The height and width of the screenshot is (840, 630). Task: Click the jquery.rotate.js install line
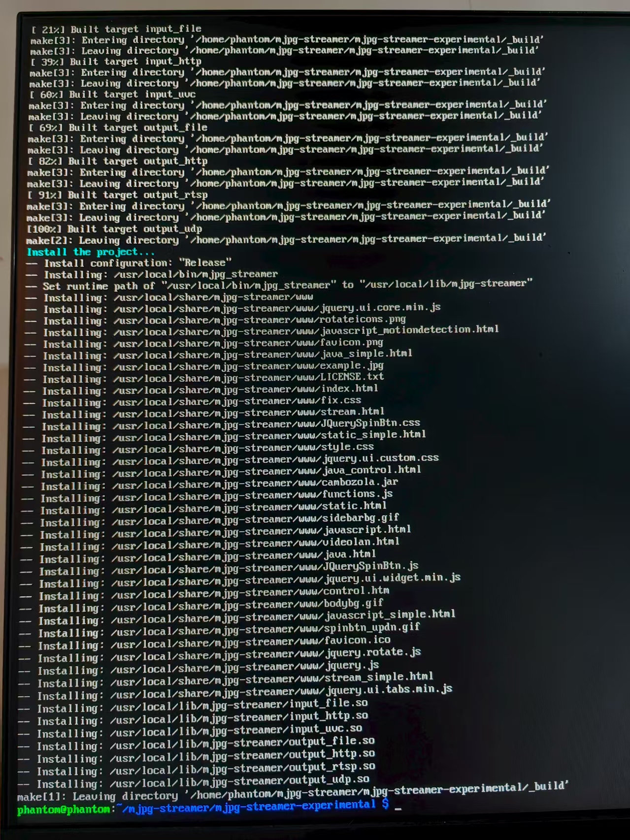tap(220, 655)
